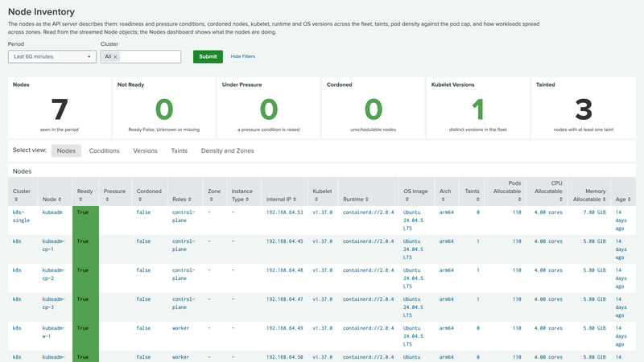Screen dimensions: 644x362
Task: Click IP address 192.168.64.47
Action: pyautogui.click(x=285, y=298)
